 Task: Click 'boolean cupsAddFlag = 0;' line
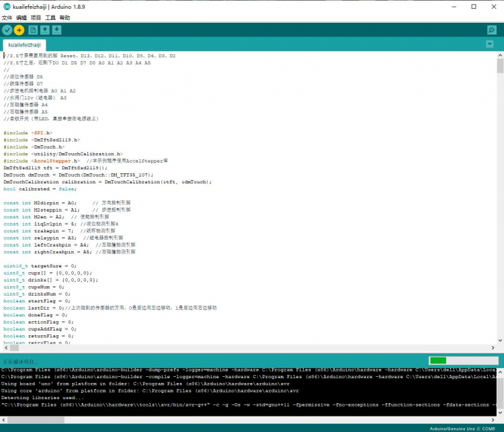pyautogui.click(x=40, y=329)
